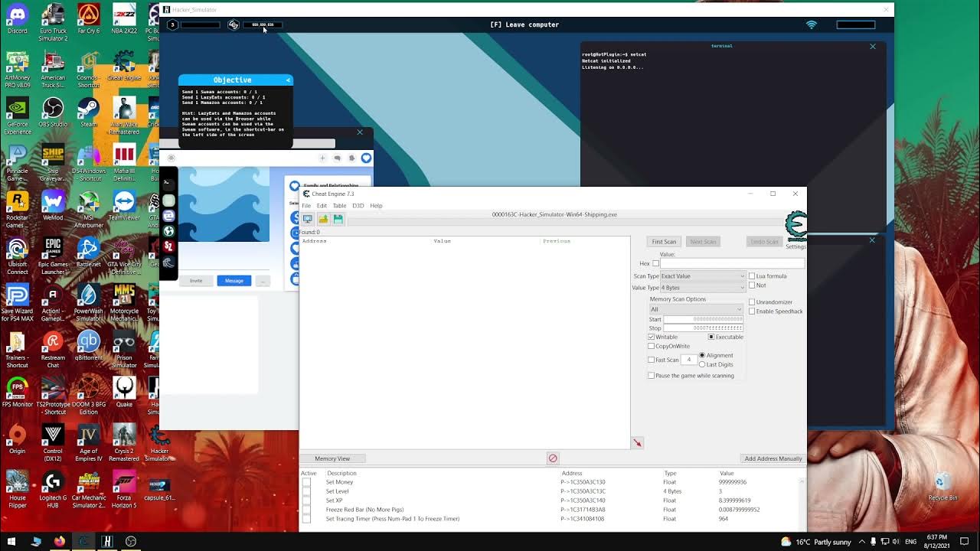Click the plus icon in browser toolbar

(x=322, y=158)
